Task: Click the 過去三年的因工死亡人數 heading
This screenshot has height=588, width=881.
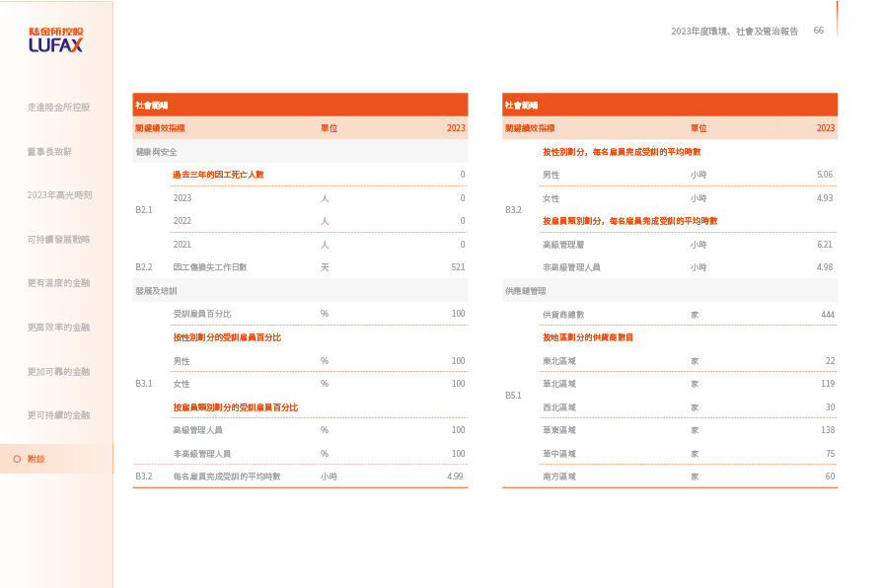Action: (218, 175)
